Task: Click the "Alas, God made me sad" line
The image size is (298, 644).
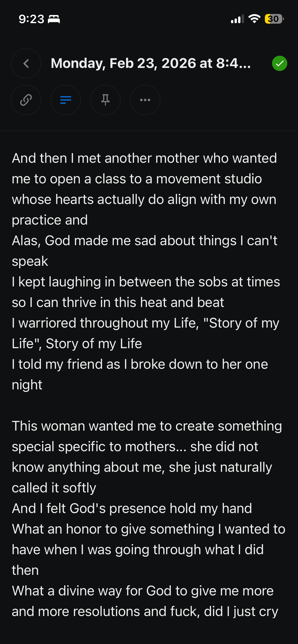Action: click(144, 241)
